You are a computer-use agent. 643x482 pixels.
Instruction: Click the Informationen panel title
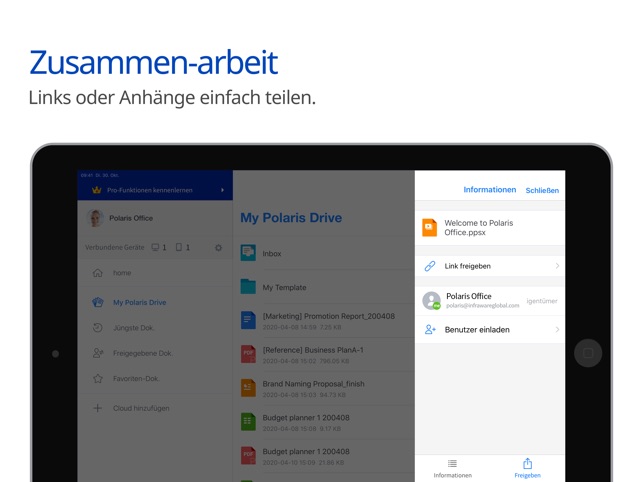490,190
